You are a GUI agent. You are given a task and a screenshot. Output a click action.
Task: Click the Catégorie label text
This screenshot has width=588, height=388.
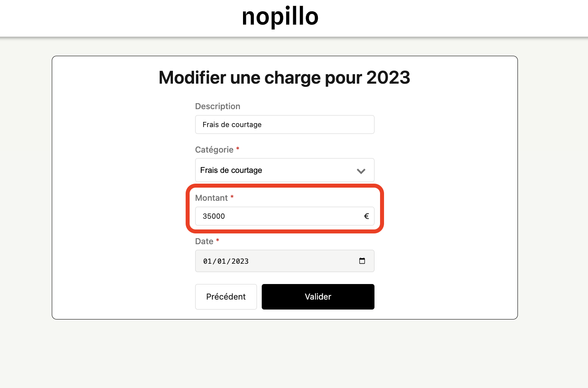(214, 150)
